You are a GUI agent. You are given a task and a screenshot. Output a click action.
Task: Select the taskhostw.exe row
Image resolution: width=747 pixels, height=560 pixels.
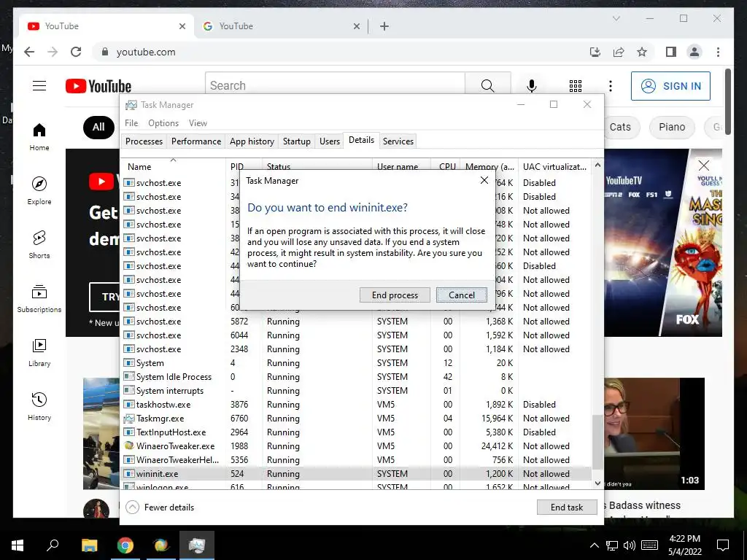point(356,404)
